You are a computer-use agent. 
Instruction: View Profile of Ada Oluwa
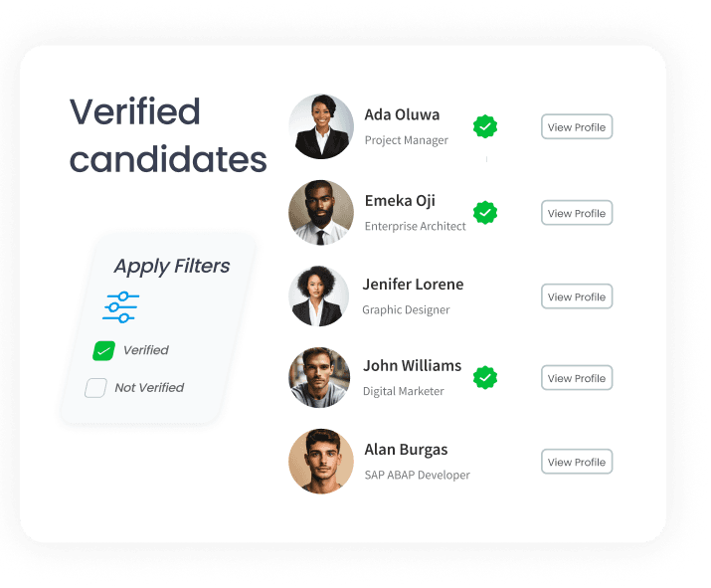coord(576,127)
